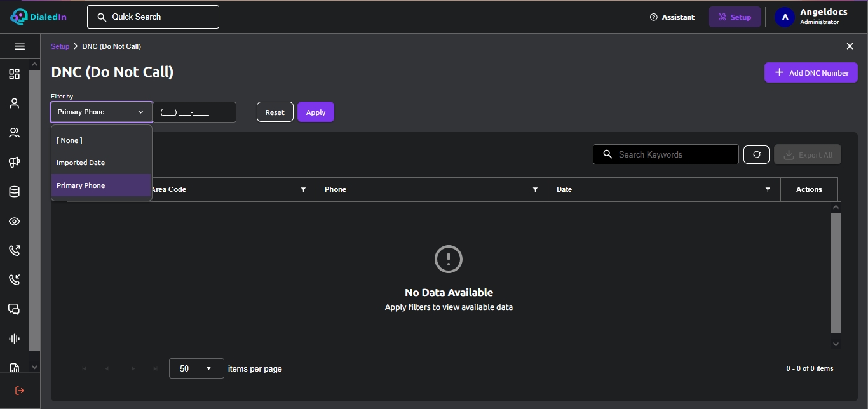Focus the phone number mask input
The width and height of the screenshot is (868, 409).
(194, 112)
